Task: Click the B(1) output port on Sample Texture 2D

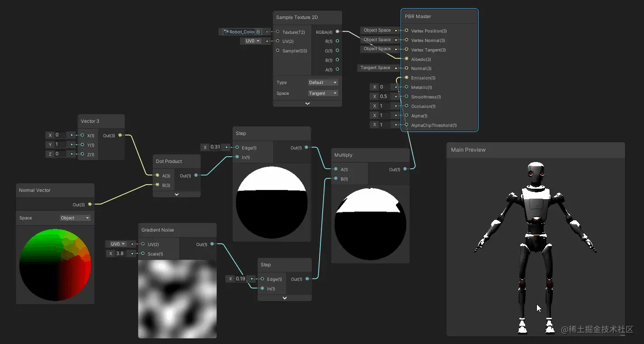Action: pyautogui.click(x=338, y=60)
